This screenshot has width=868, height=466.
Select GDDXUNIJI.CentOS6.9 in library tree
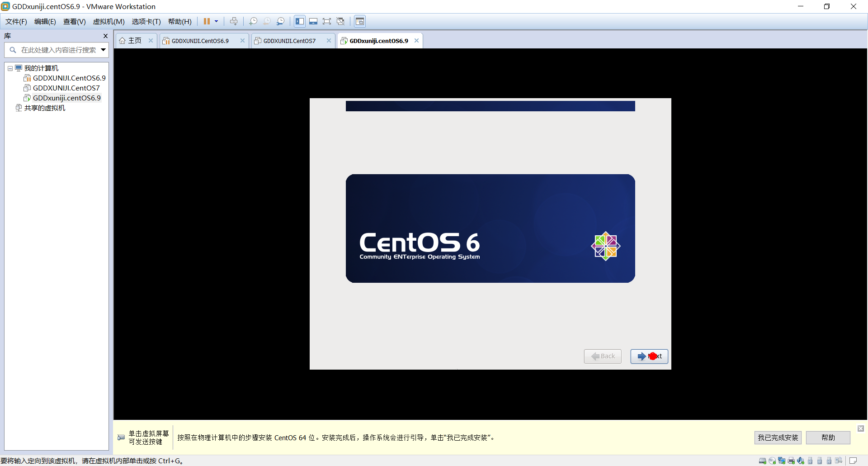(x=69, y=78)
